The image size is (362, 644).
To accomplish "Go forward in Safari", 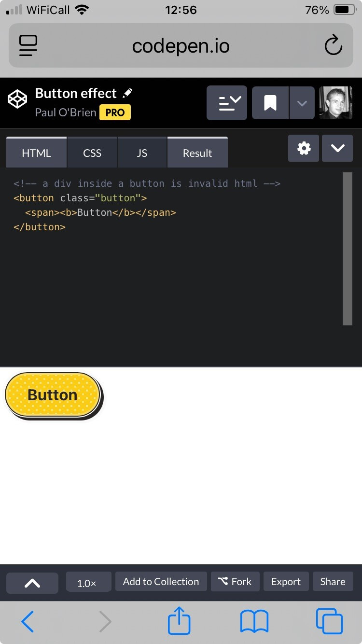I will click(105, 621).
